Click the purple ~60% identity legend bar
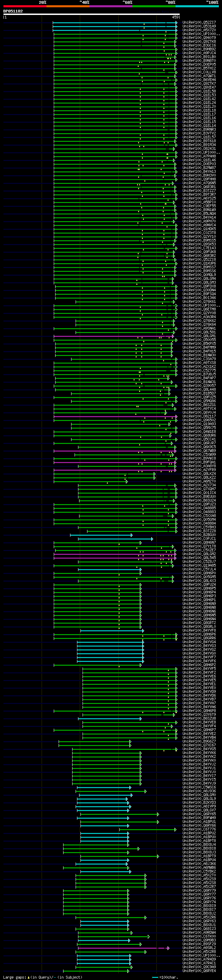Image resolution: width=222 pixels, height=980 pixels. point(110,6)
